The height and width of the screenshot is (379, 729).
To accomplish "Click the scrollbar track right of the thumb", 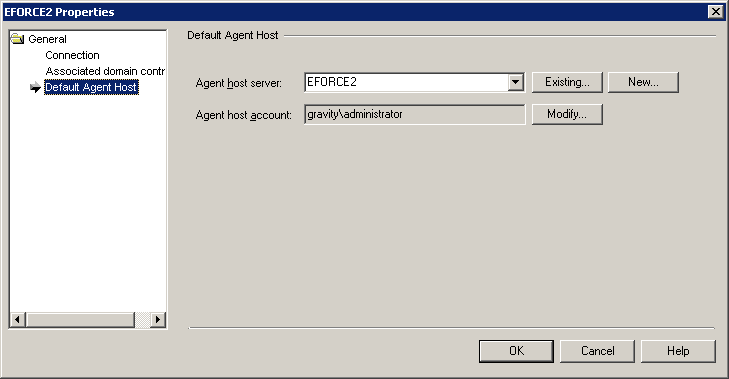I will pyautogui.click(x=142, y=320).
